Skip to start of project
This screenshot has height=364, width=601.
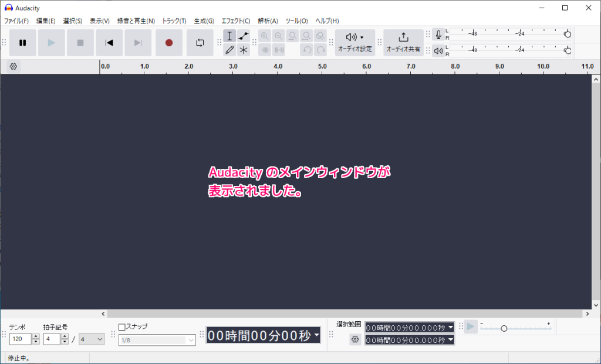point(109,43)
